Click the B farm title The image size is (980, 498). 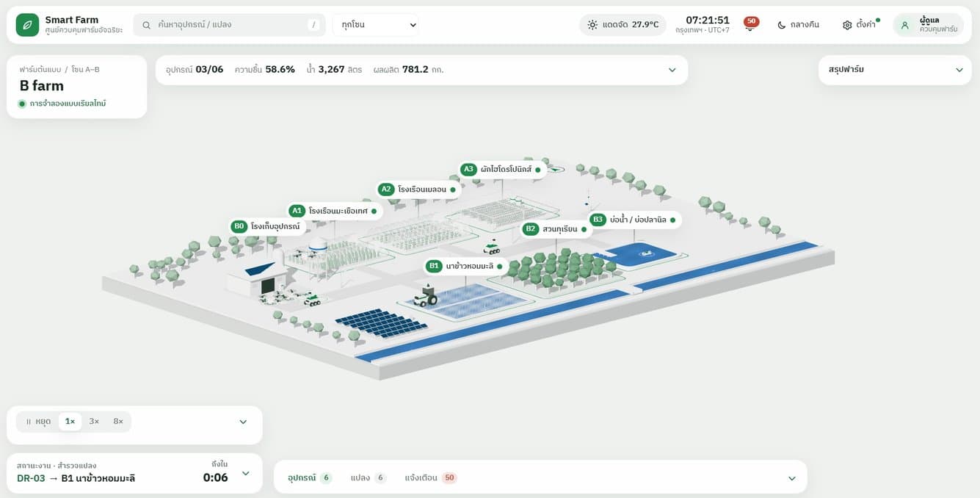(42, 85)
